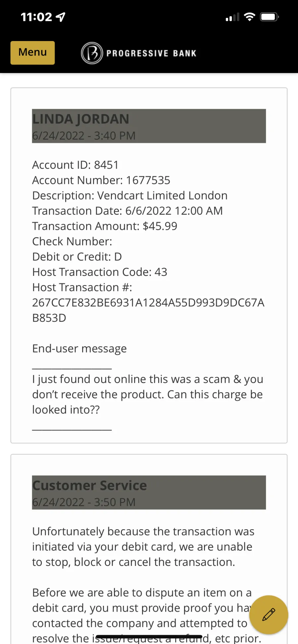Tap the scam complaint message text

(x=148, y=394)
